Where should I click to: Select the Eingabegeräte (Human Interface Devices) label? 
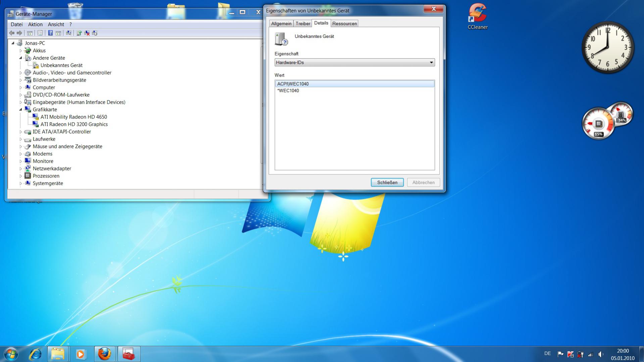coord(79,102)
